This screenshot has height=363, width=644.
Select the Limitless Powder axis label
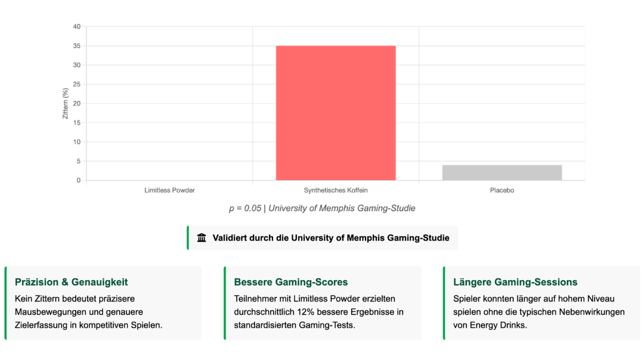point(169,190)
